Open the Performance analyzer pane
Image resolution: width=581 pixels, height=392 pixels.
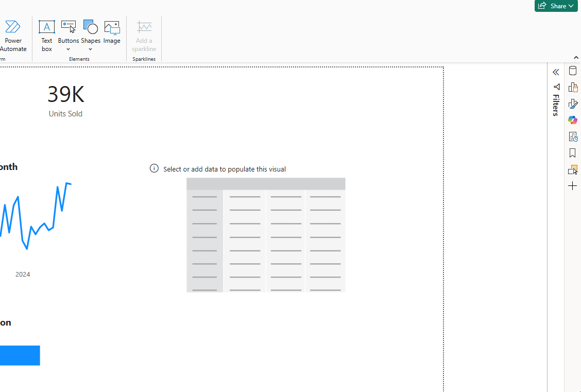point(573,137)
